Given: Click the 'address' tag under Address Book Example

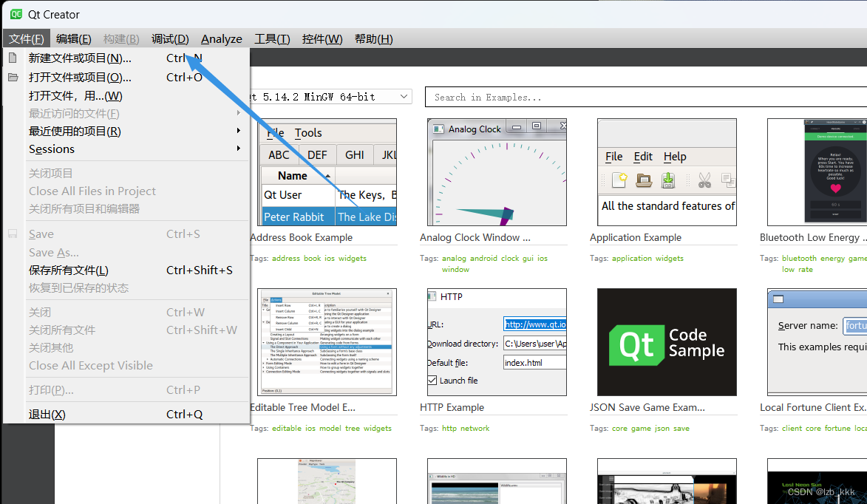Looking at the screenshot, I should pos(286,258).
